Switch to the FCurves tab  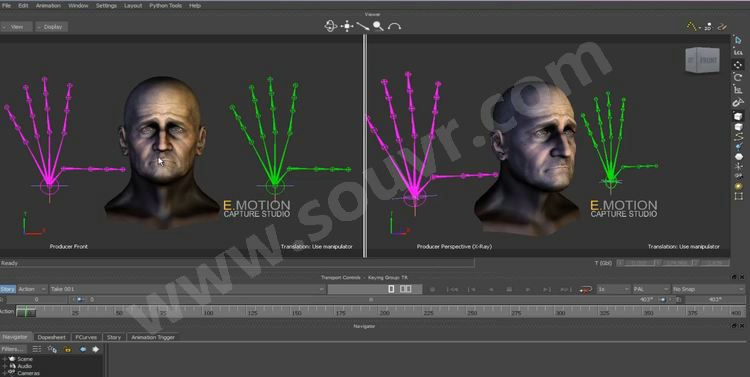86,337
